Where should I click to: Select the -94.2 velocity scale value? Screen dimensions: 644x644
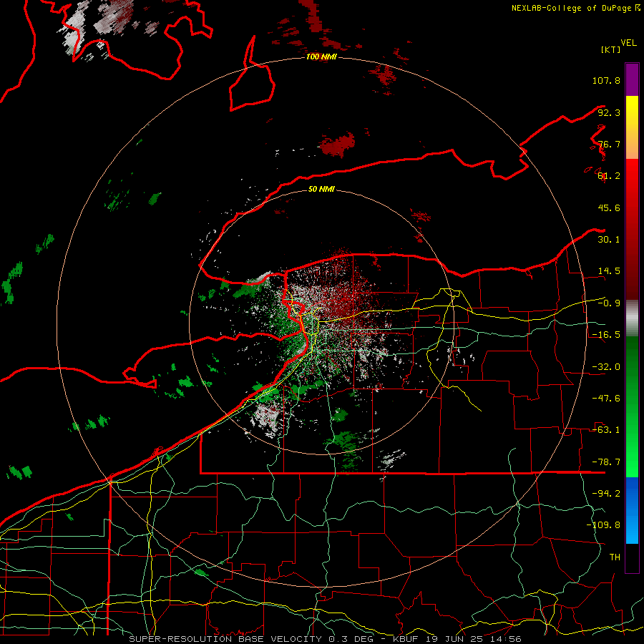point(606,494)
